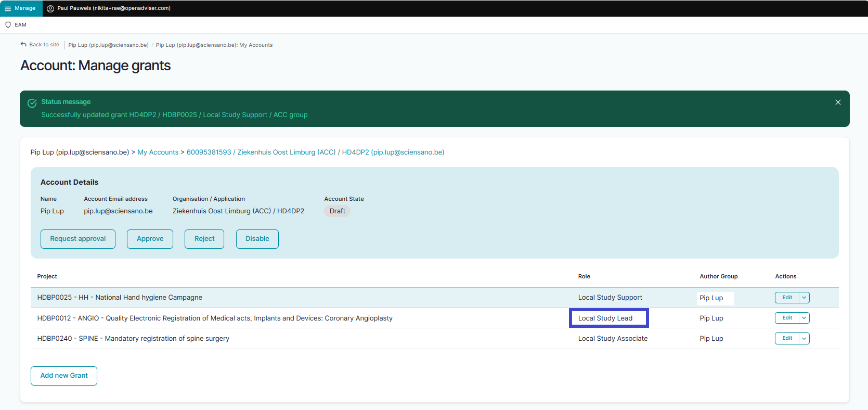Approve the account
The width and height of the screenshot is (868, 410).
pos(150,239)
